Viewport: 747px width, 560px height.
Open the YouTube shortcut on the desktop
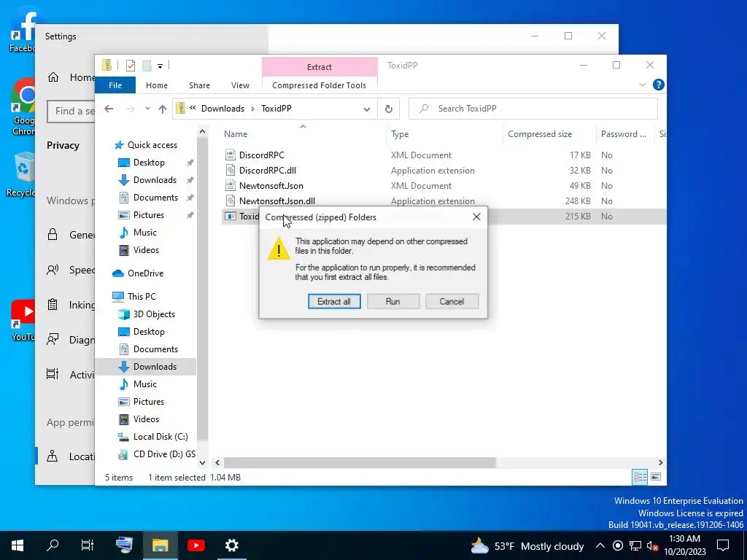[x=23, y=320]
